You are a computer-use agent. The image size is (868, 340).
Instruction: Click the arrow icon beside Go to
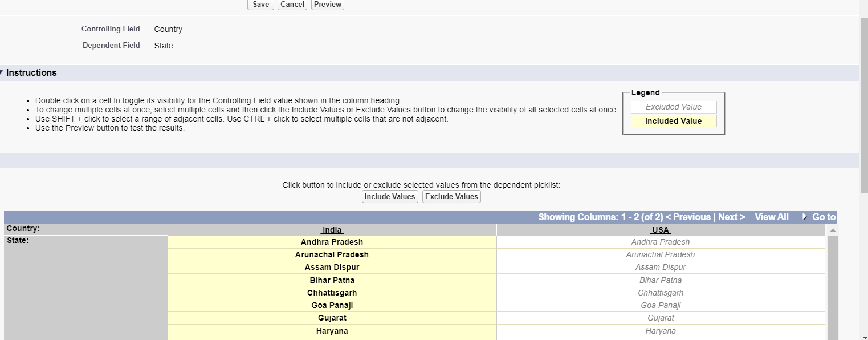804,217
